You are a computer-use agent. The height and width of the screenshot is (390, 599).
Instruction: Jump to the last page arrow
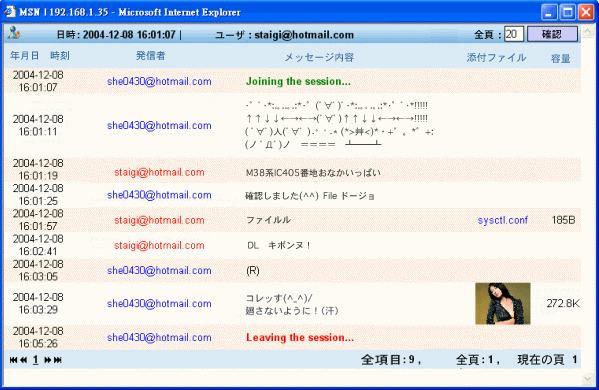pos(58,360)
